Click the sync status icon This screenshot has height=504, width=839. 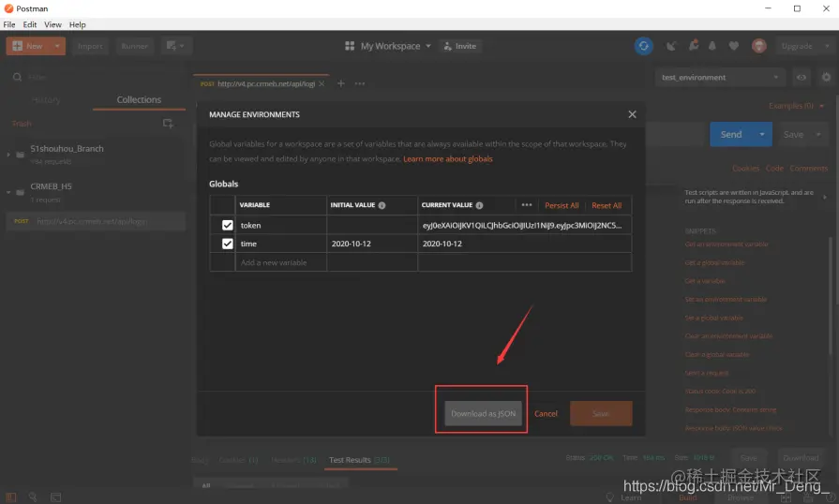click(644, 46)
